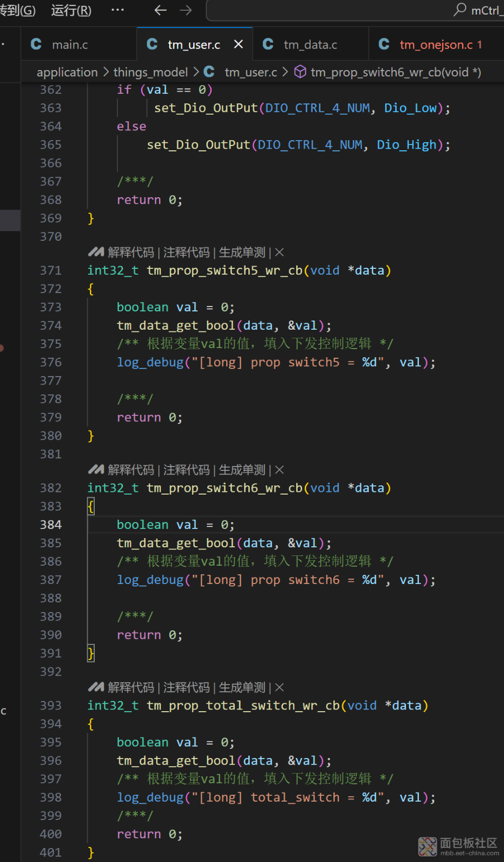Open the main.c tab

tap(69, 45)
